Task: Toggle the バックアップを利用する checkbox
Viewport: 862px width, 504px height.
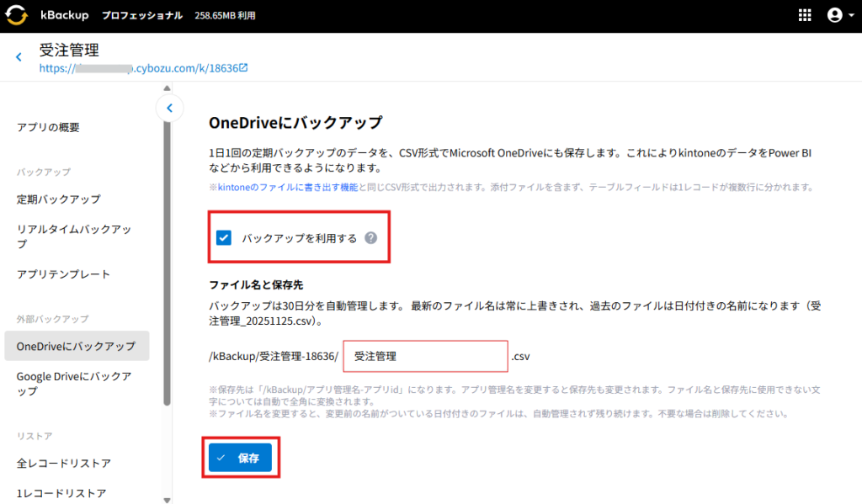Action: point(224,238)
